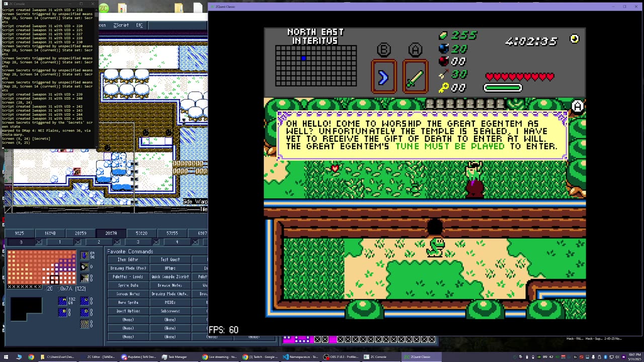The width and height of the screenshot is (644, 362).
Task: Click Quick Compile ZScript command
Action: (x=170, y=277)
